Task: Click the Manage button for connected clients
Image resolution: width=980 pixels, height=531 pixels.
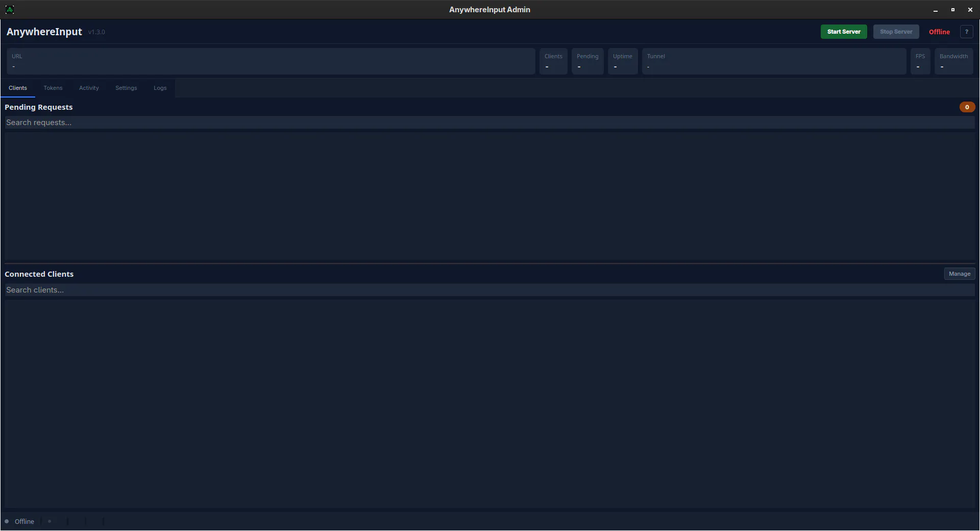Action: click(x=960, y=274)
